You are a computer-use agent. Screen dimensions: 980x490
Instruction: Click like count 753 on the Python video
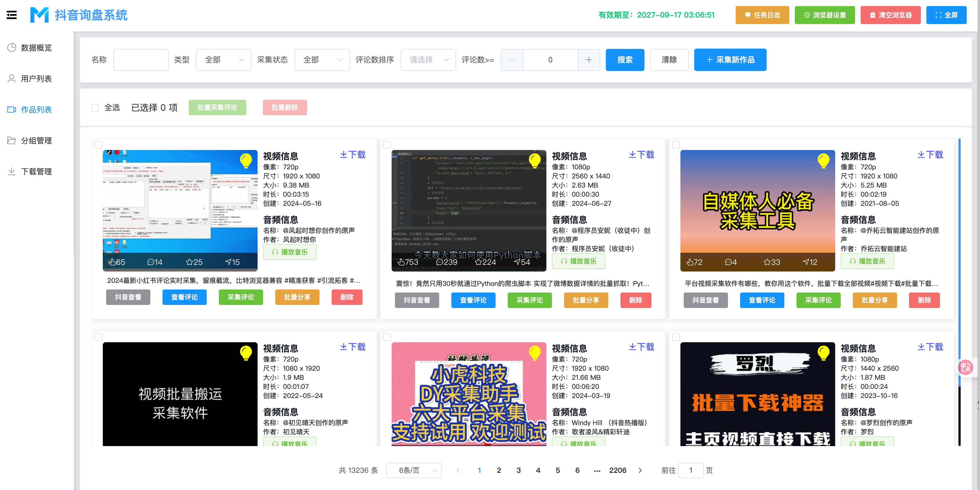[x=408, y=262]
